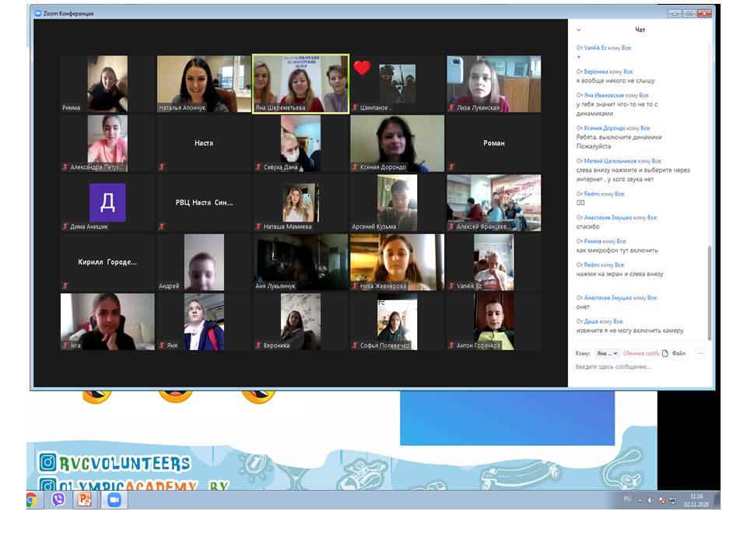This screenshot has height=560, width=747.
Task: Open Viber from the taskbar
Action: pyautogui.click(x=58, y=500)
